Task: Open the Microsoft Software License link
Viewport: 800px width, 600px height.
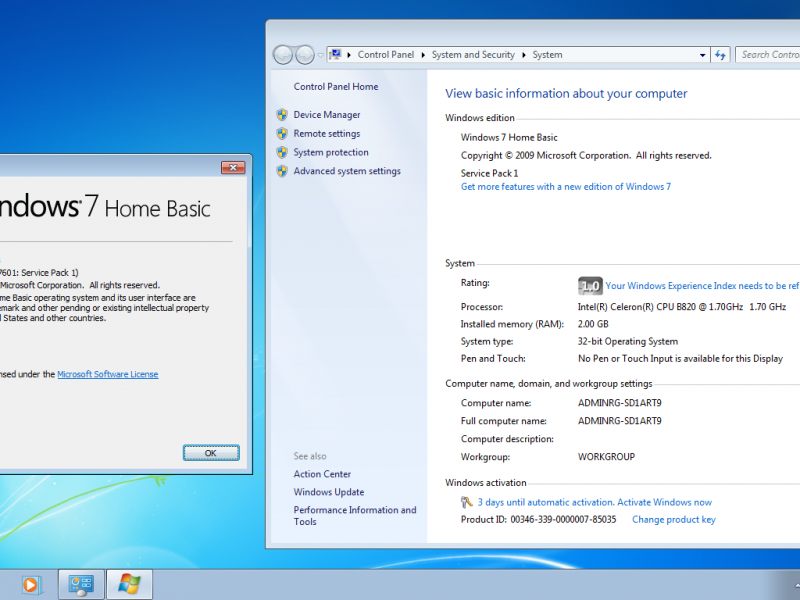Action: (x=108, y=374)
